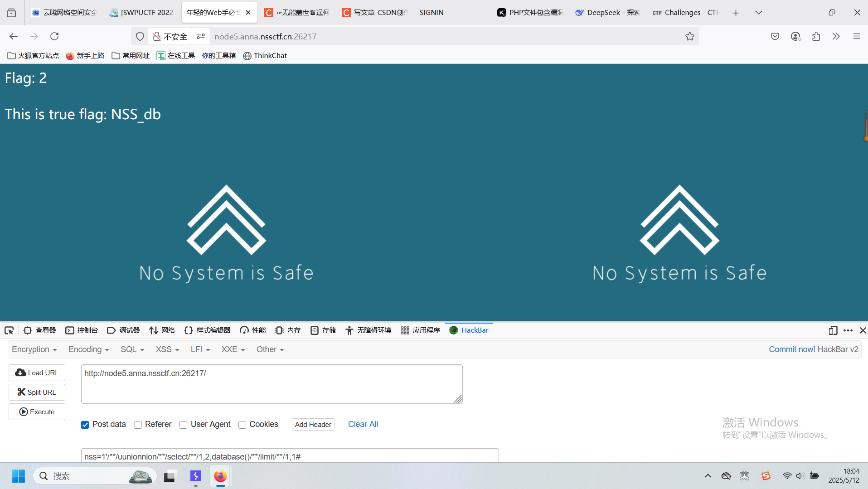The width and height of the screenshot is (868, 489).
Task: Open Firefox account icon
Action: click(795, 36)
